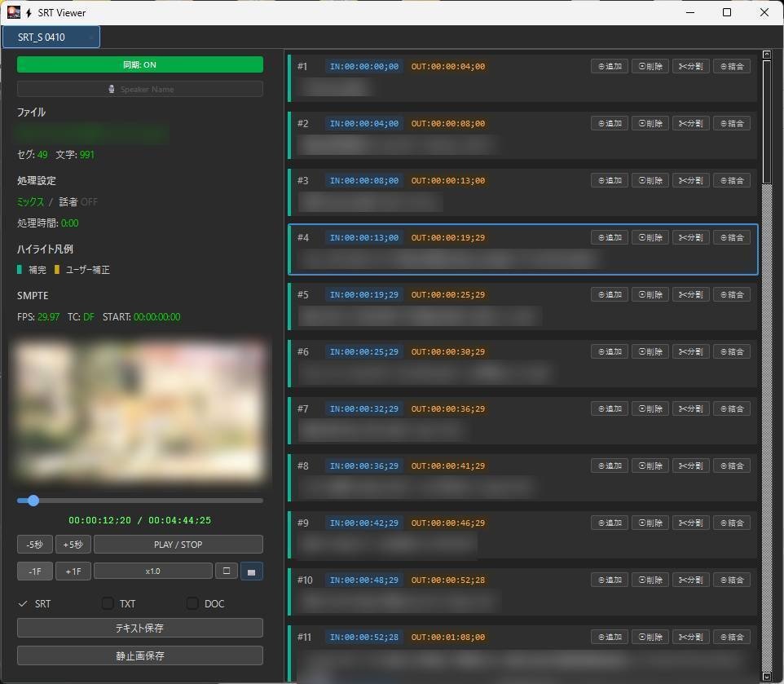Click OUT timecode 00:00:13;00 of #3
This screenshot has height=684, width=784.
[448, 180]
